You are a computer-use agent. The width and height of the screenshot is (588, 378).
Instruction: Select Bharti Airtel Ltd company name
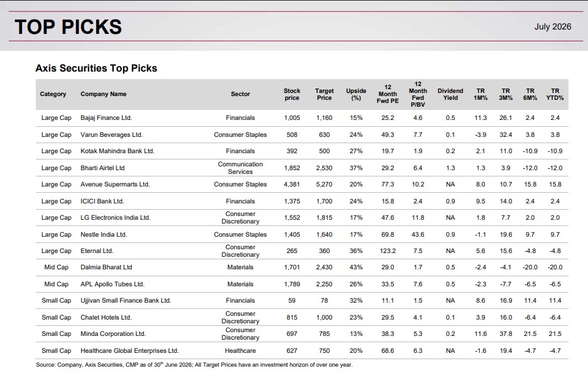point(102,168)
